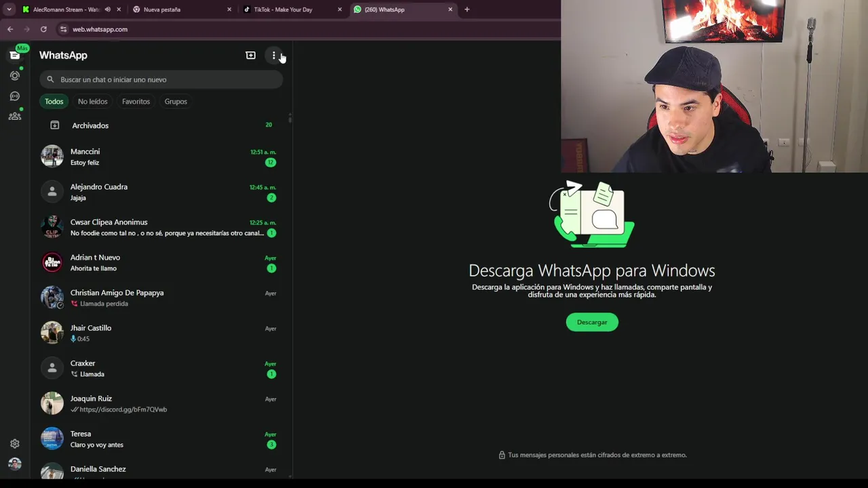868x488 pixels.
Task: Mute audio icon on AlecRomann Stream tab
Action: pyautogui.click(x=107, y=9)
